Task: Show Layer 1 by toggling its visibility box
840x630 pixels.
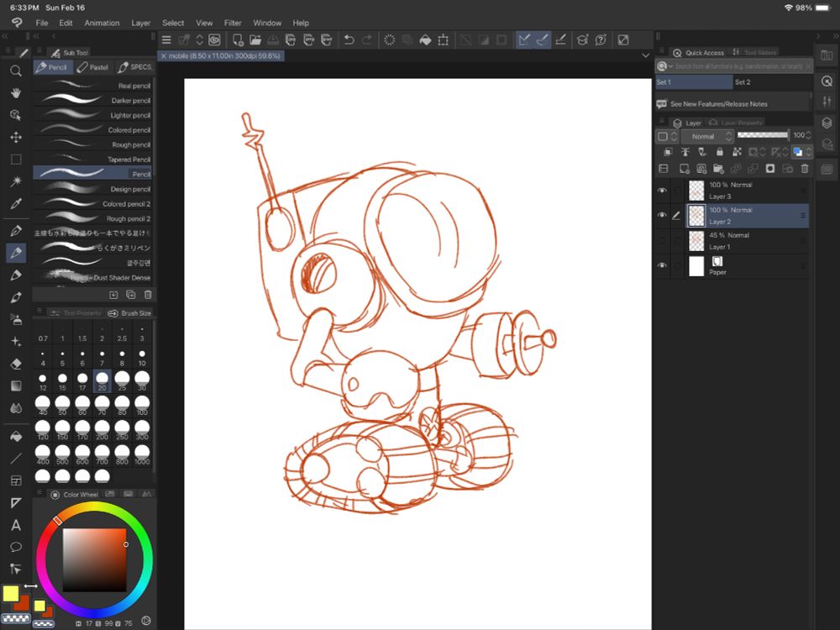Action: 662,241
